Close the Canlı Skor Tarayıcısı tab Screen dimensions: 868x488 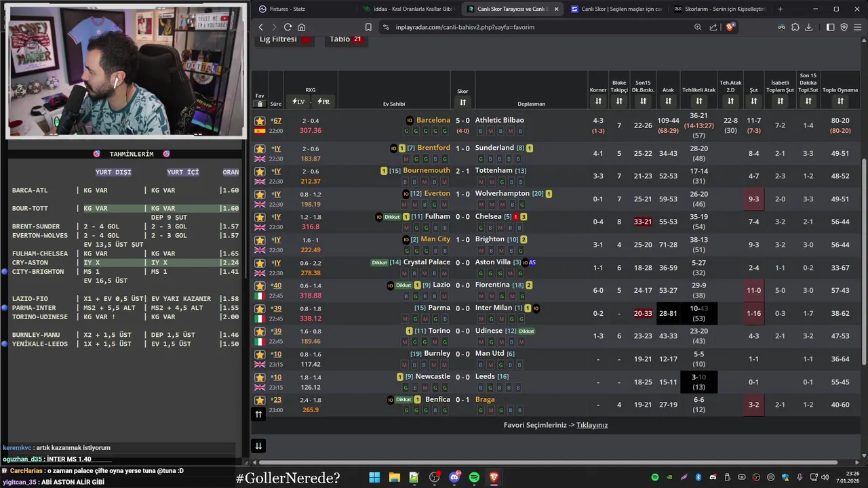coord(556,9)
